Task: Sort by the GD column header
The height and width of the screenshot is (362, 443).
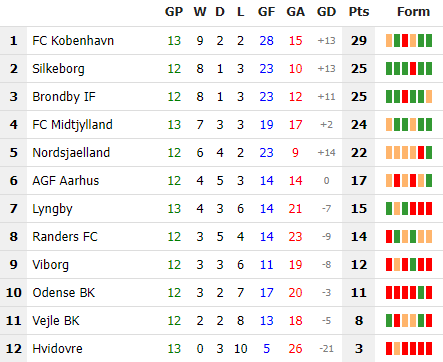Action: pos(326,12)
